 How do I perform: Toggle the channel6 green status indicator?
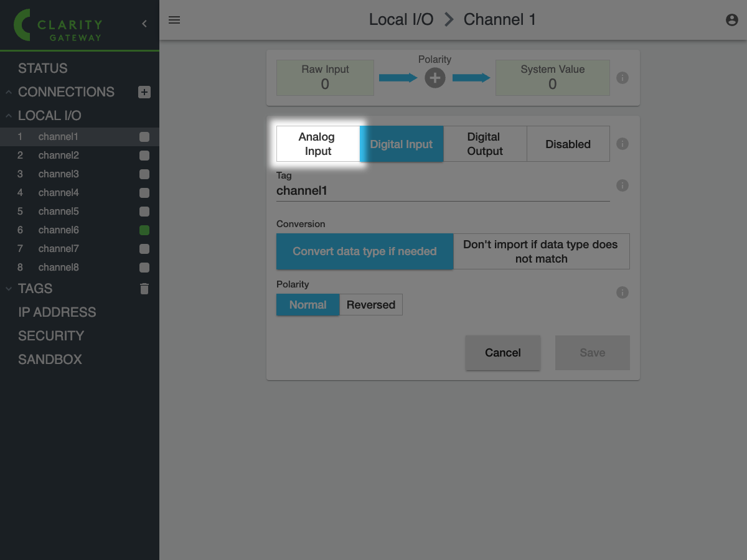(x=144, y=230)
